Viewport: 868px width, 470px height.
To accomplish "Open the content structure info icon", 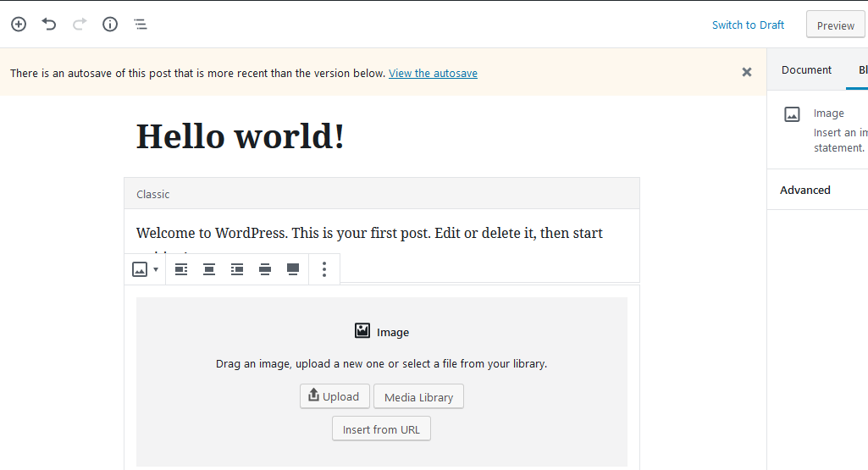I will (x=110, y=25).
